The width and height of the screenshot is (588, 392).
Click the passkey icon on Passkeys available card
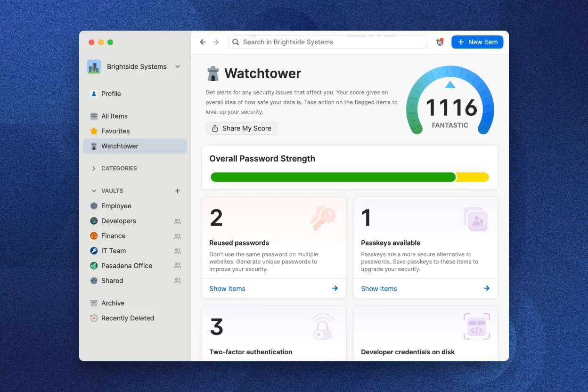[x=475, y=219]
